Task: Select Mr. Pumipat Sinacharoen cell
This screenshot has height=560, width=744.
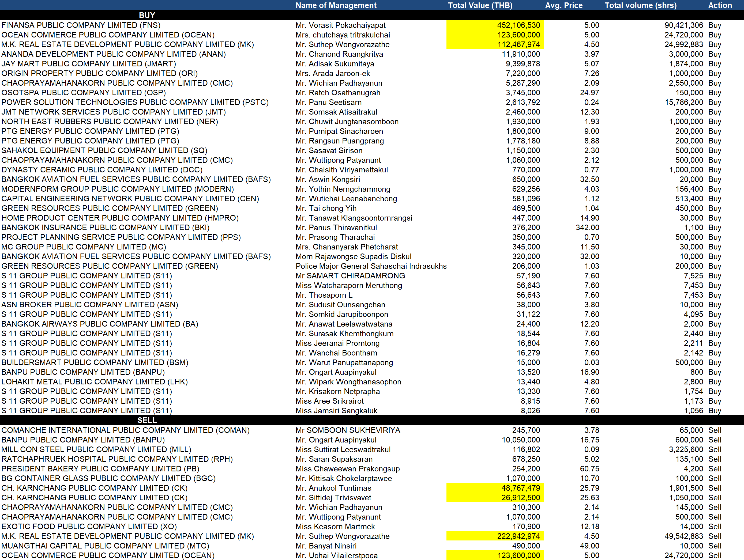Action: click(339, 131)
